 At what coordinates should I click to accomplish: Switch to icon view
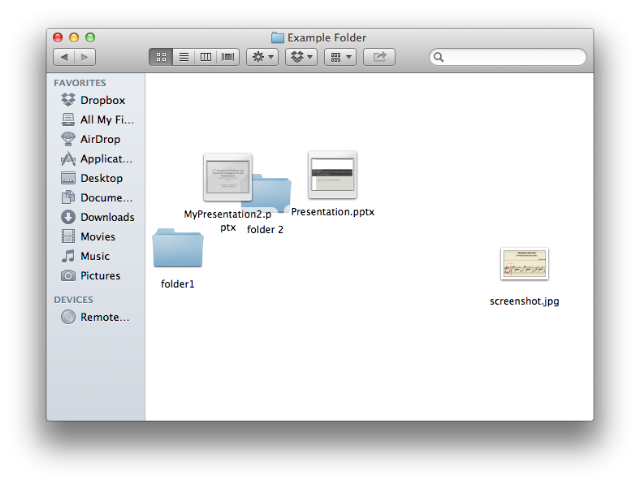pos(161,57)
